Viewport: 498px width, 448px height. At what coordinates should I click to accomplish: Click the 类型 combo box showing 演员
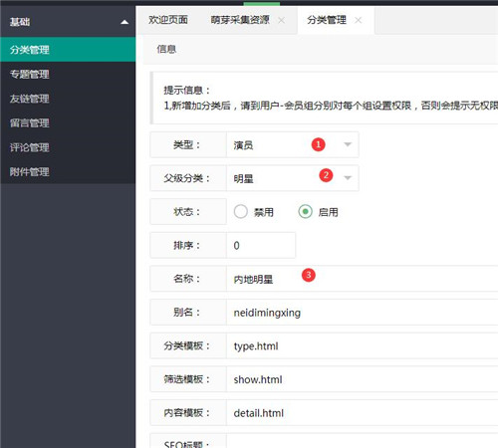click(293, 144)
